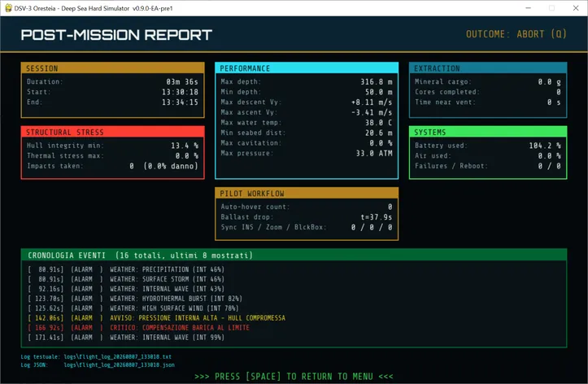Click the Sync INS / Zoom / BlckBox row
This screenshot has height=384, width=588.
pyautogui.click(x=307, y=227)
